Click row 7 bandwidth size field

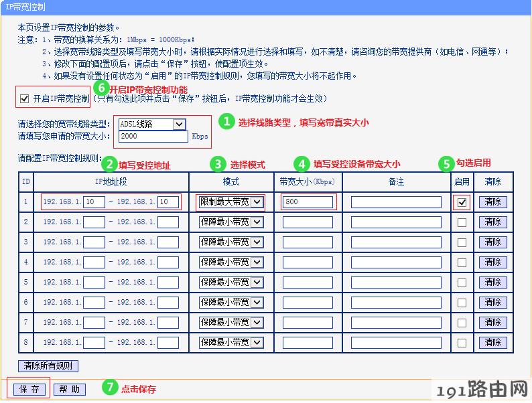pyautogui.click(x=308, y=322)
